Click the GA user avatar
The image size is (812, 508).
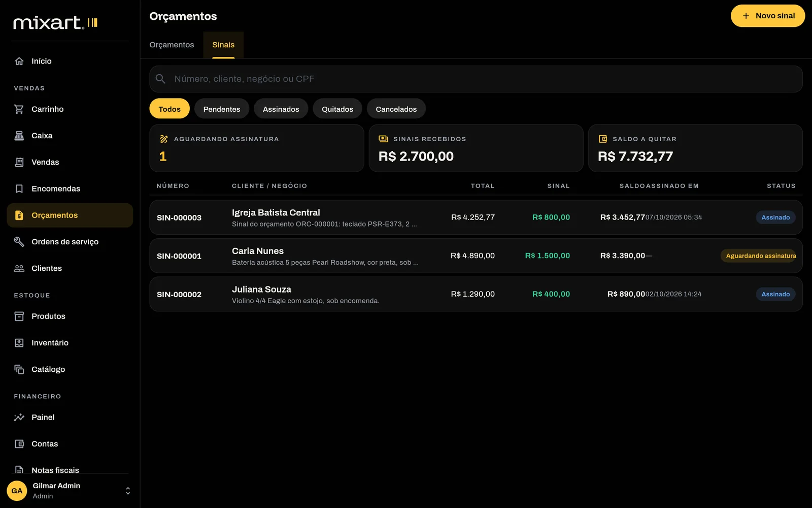[17, 491]
